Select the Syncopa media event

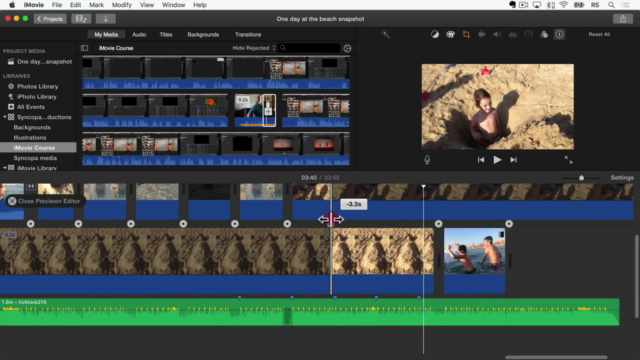point(35,158)
